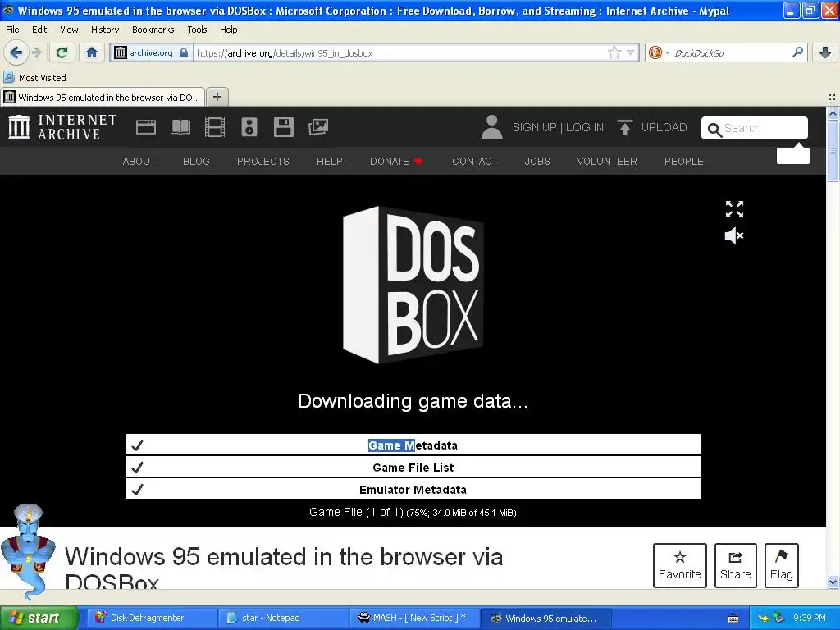
Task: Click the Game File List progress row
Action: [x=413, y=467]
